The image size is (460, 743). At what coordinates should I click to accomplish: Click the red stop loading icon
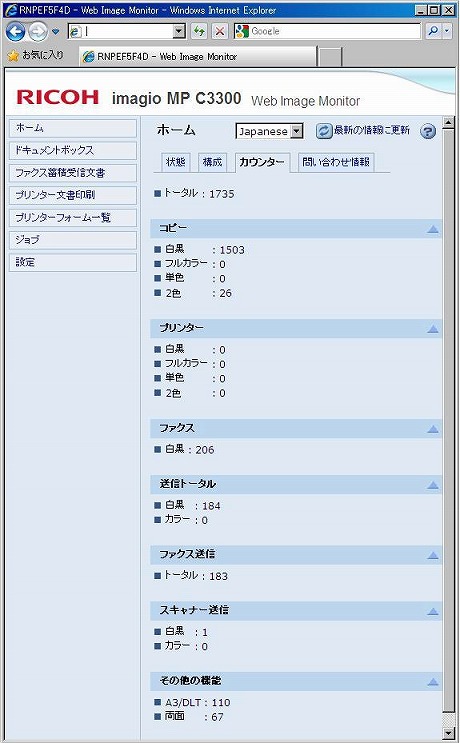pos(220,31)
